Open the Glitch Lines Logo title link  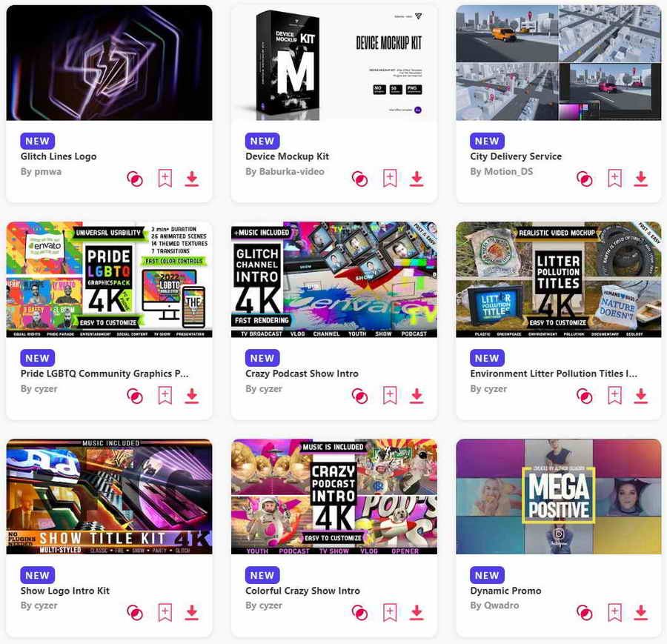(x=59, y=156)
